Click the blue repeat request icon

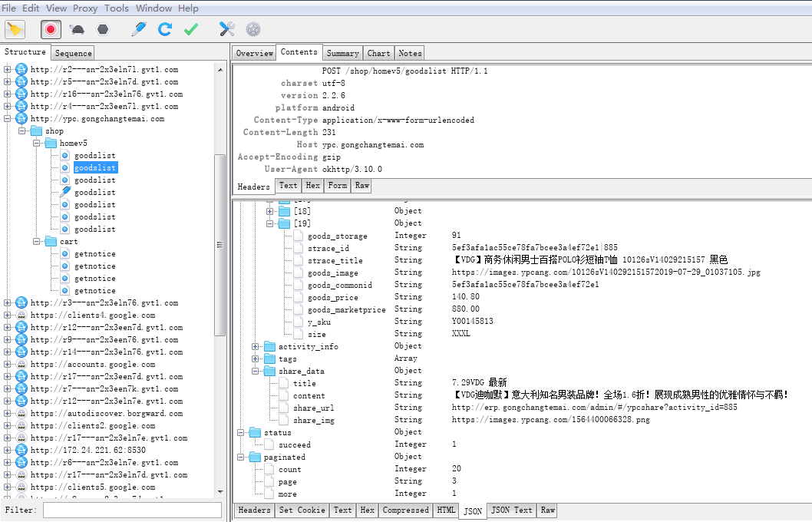pos(165,29)
